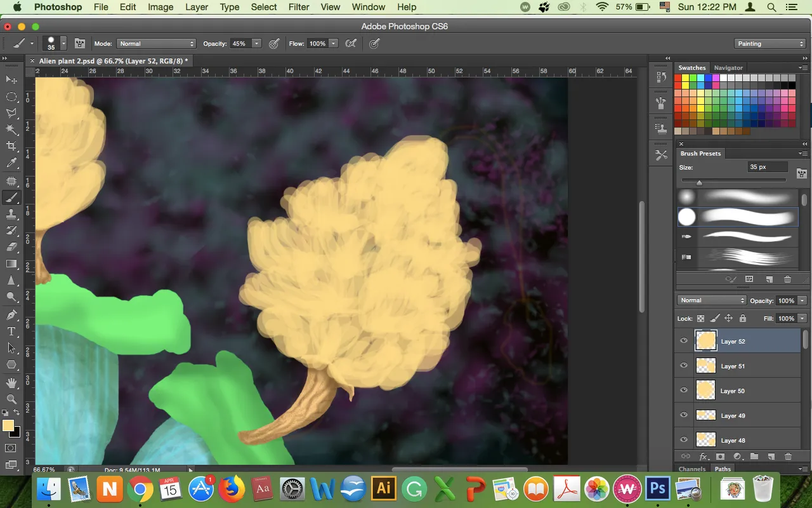Screen dimensions: 812x508
Task: Select the Layer 50 thumbnail
Action: [706, 391]
